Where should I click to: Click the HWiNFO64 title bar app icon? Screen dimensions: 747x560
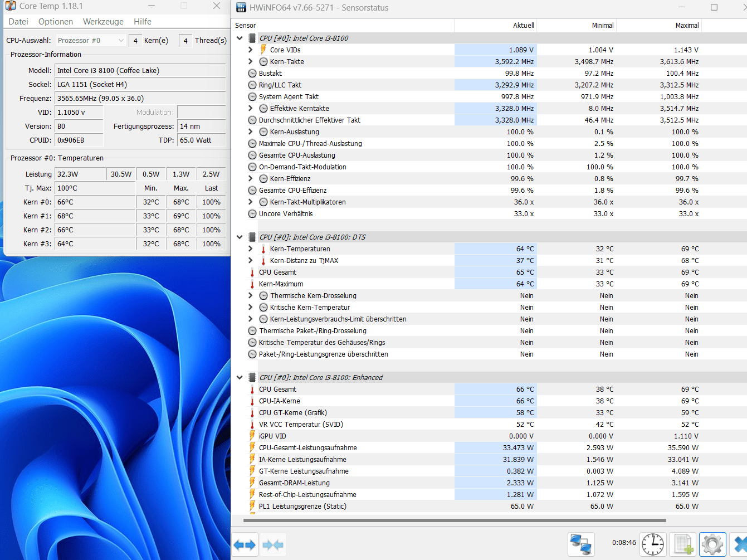(241, 7)
